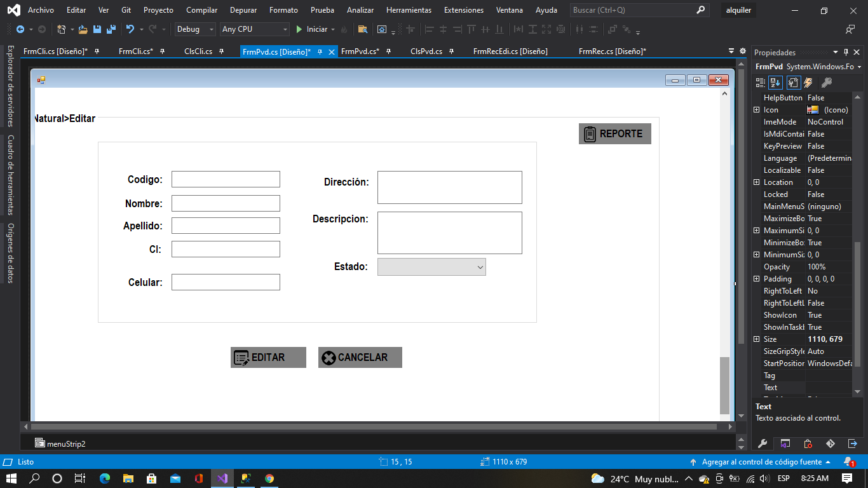This screenshot has height=488, width=868.
Task: Open the Herramientas menu
Action: (x=409, y=10)
